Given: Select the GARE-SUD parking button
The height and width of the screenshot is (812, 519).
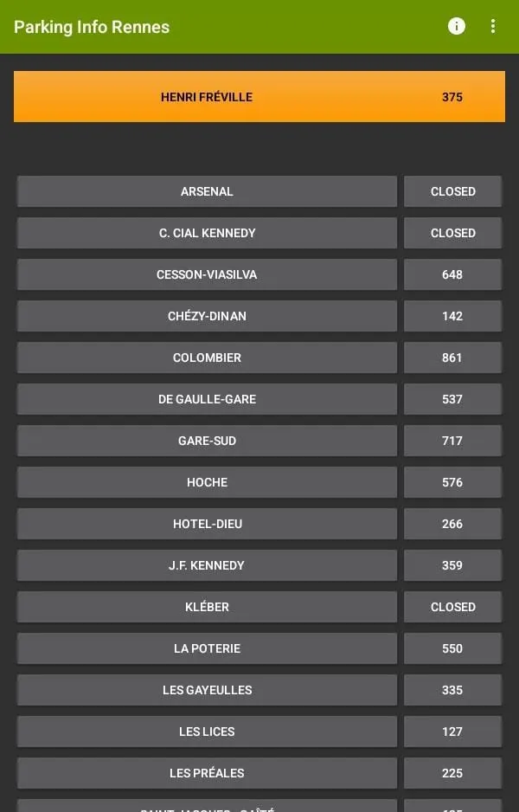Looking at the screenshot, I should pyautogui.click(x=207, y=441).
